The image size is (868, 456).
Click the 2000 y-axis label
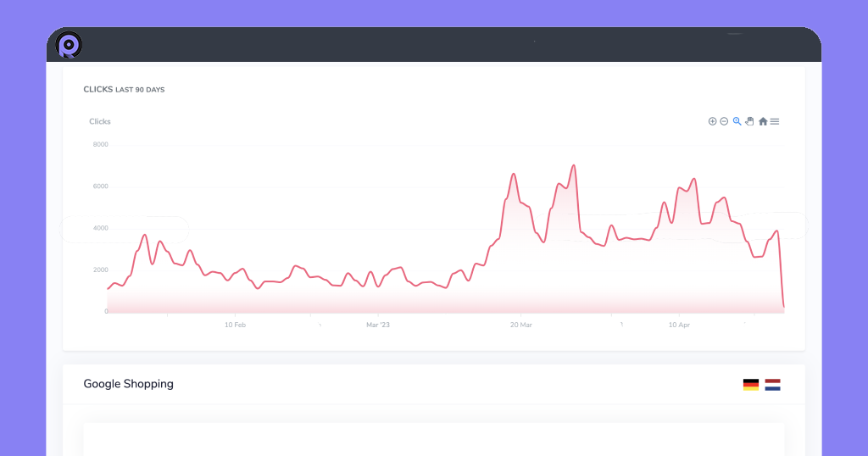point(100,270)
